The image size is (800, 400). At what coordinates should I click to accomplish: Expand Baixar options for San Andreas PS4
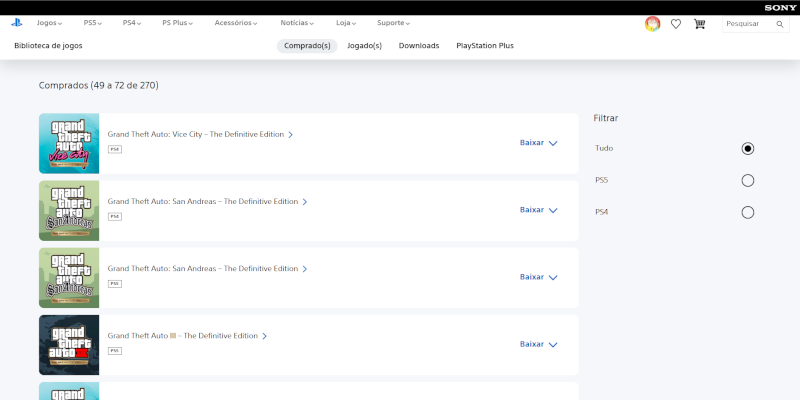(x=538, y=210)
